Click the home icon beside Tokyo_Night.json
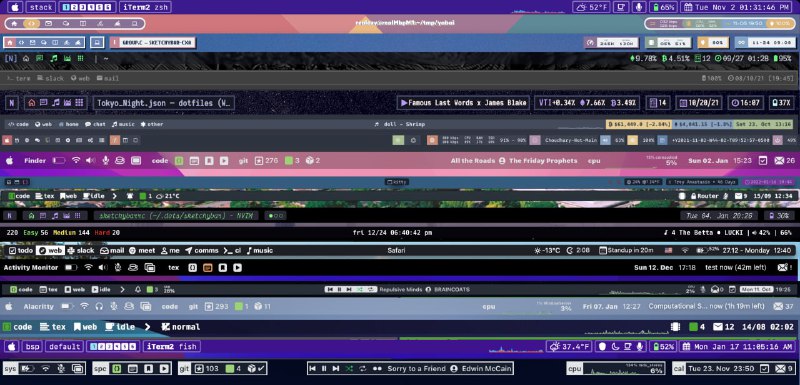The width and height of the screenshot is (800, 385). (x=32, y=102)
